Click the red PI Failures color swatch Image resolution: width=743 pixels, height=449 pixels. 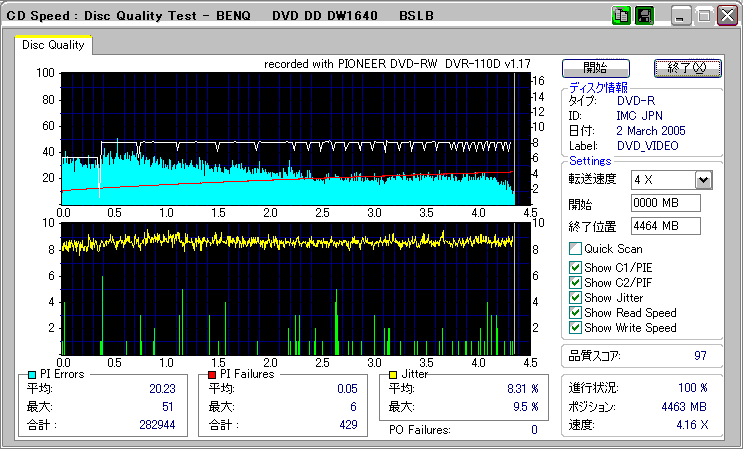pyautogui.click(x=212, y=374)
